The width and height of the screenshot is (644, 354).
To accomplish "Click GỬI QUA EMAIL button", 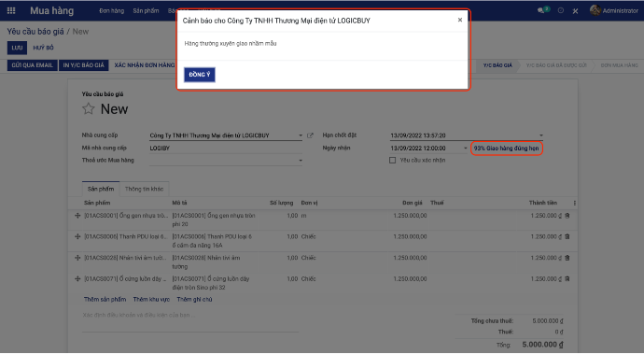I will point(32,65).
